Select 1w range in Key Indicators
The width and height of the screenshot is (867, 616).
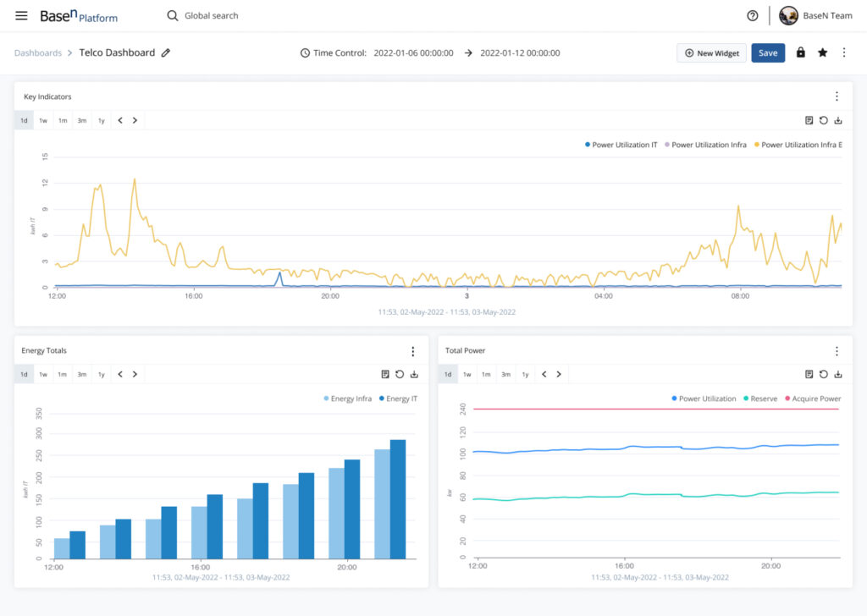pos(43,120)
